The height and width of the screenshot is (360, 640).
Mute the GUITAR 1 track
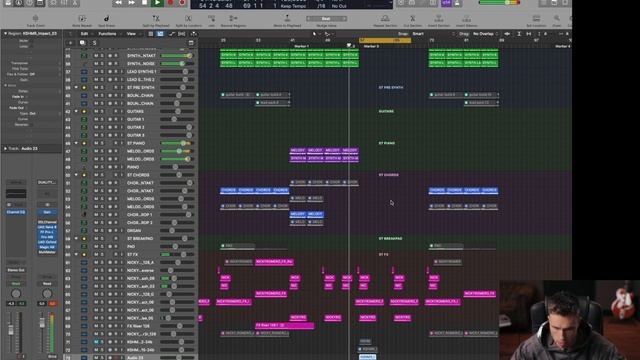(x=96, y=119)
